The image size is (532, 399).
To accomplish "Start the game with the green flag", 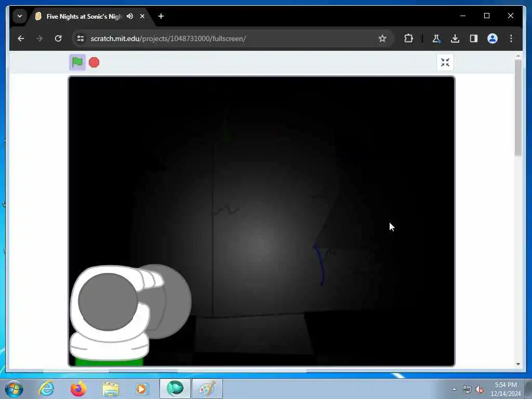I will tap(77, 62).
